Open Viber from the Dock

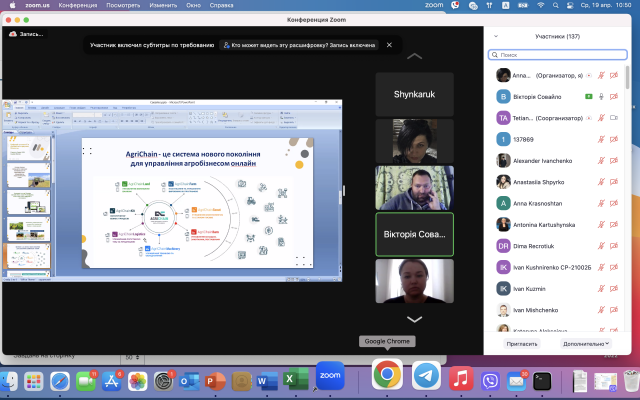[x=490, y=381]
